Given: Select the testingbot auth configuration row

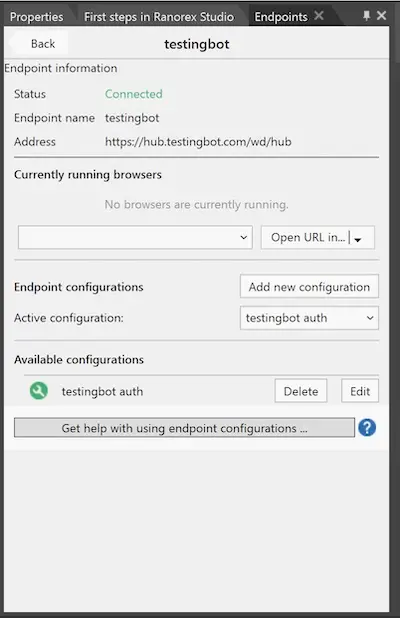Looking at the screenshot, I should coord(102,391).
